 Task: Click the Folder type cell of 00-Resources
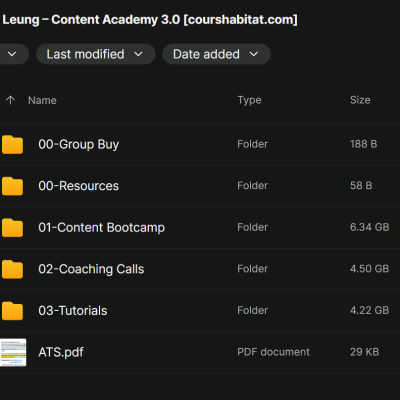pyautogui.click(x=253, y=185)
